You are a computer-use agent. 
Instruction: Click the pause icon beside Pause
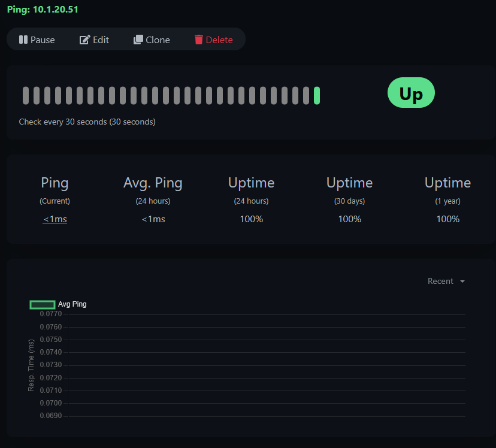pyautogui.click(x=24, y=40)
